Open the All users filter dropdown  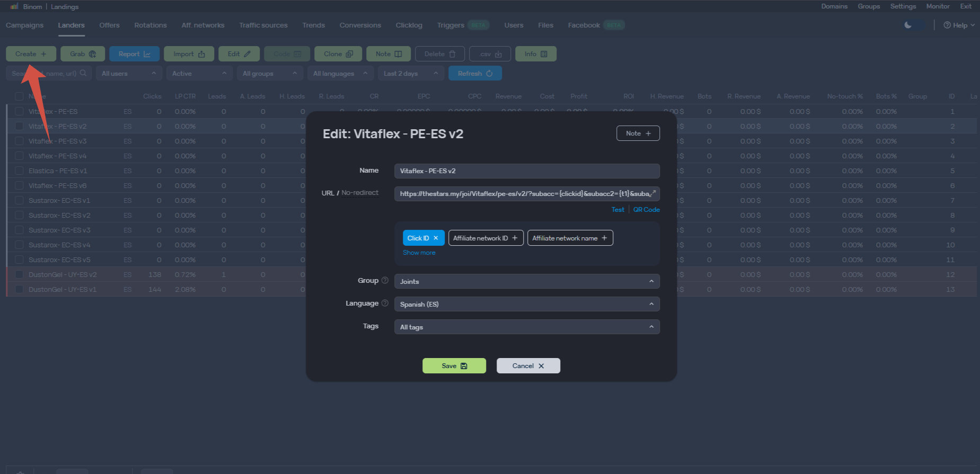[129, 73]
